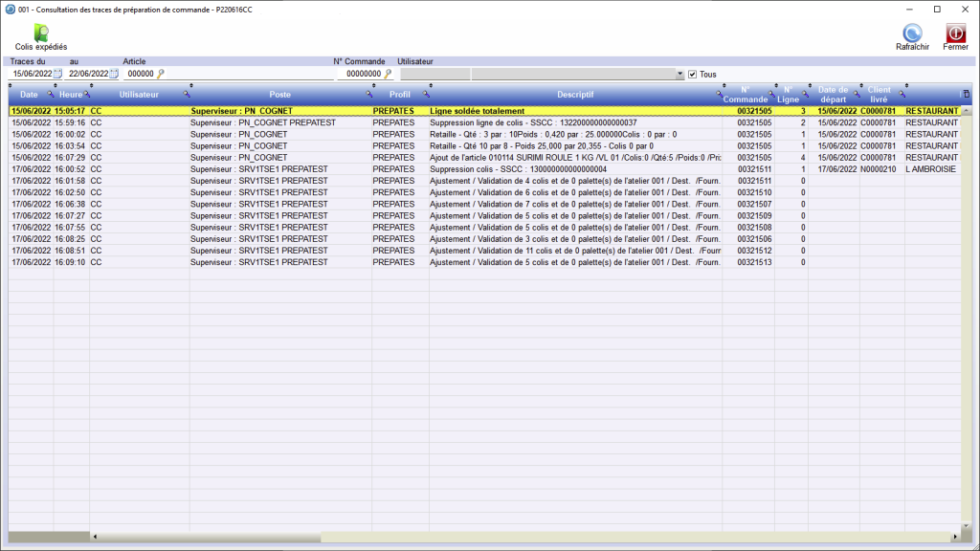Viewport: 980px width, 551px height.
Task: Open calendar picker for start date 15/06/2022
Action: pos(57,74)
